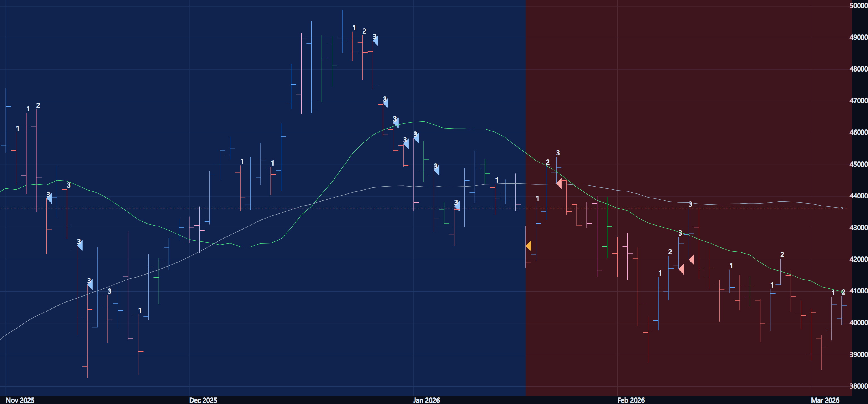Image resolution: width=868 pixels, height=404 pixels.
Task: Click the blue arrow marker labeled 3 near the November low
Action: pyautogui.click(x=90, y=285)
